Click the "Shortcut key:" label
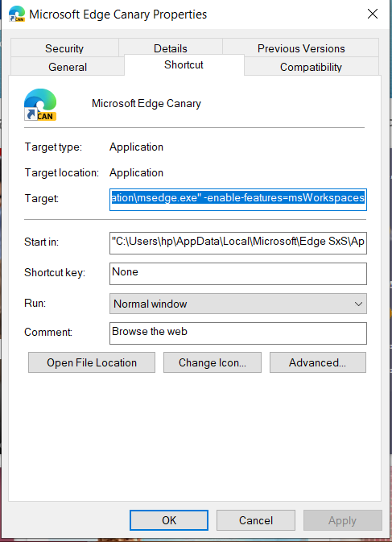This screenshot has height=542, width=392. 55,272
